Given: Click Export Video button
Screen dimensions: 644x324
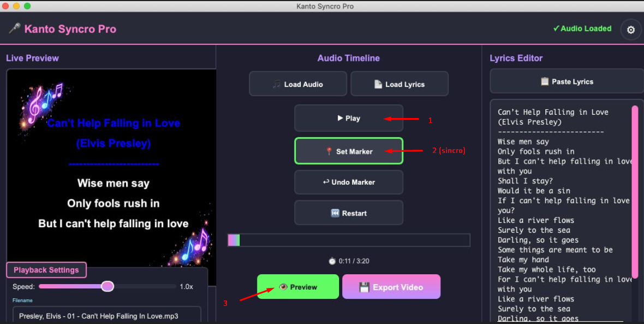Looking at the screenshot, I should point(391,287).
